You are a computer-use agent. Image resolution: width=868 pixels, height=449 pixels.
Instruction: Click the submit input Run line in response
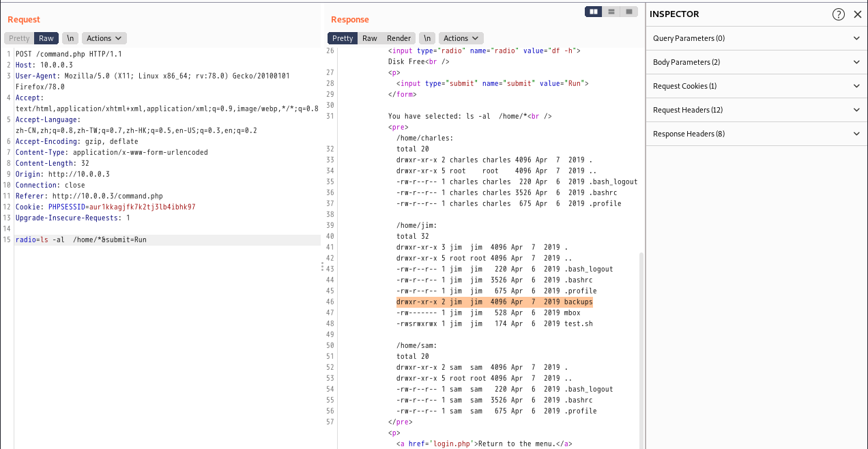[492, 83]
